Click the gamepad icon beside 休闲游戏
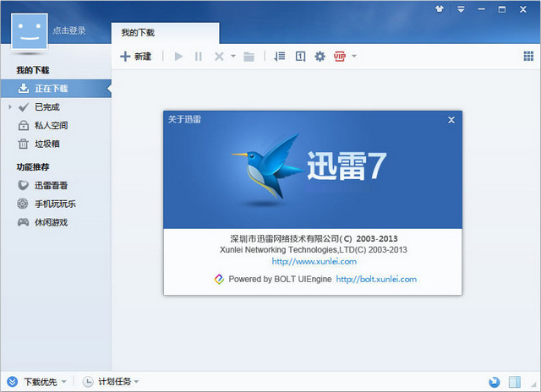This screenshot has height=392, width=541. (23, 222)
